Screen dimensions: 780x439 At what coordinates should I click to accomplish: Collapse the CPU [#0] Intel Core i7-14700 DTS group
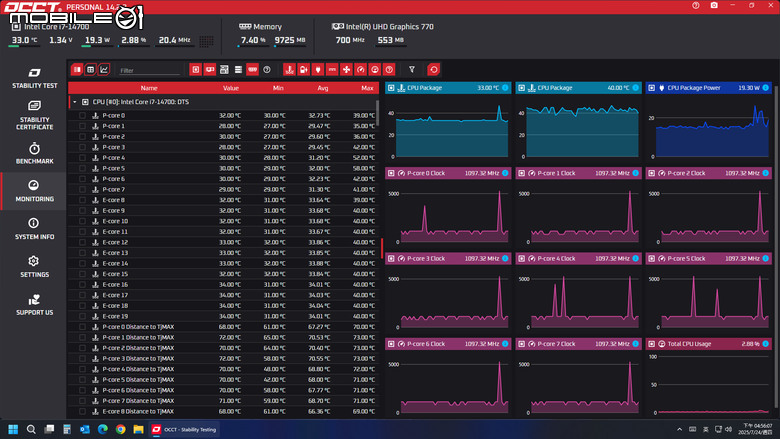tap(75, 102)
